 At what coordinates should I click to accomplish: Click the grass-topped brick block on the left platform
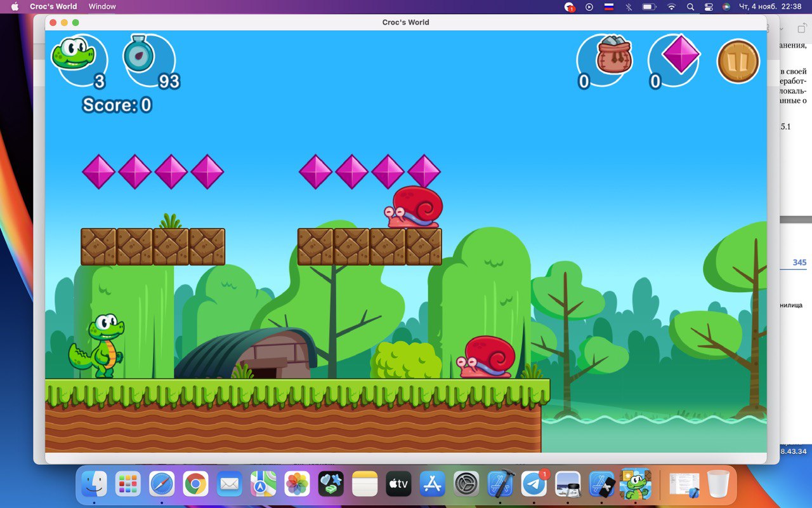click(171, 246)
